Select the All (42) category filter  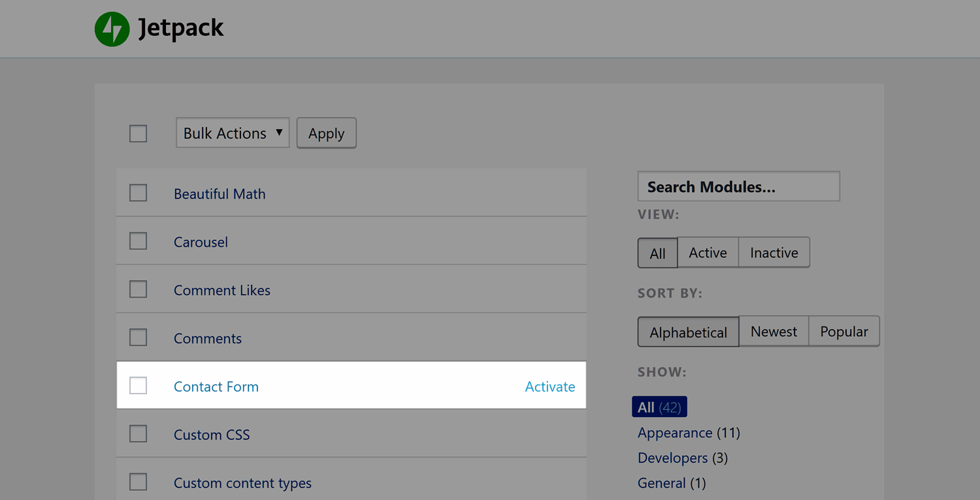pos(660,407)
